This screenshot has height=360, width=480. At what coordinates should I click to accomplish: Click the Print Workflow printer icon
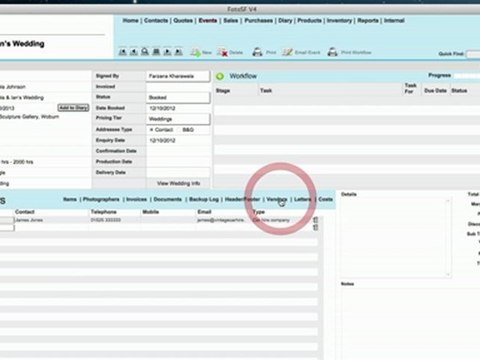[x=332, y=52]
